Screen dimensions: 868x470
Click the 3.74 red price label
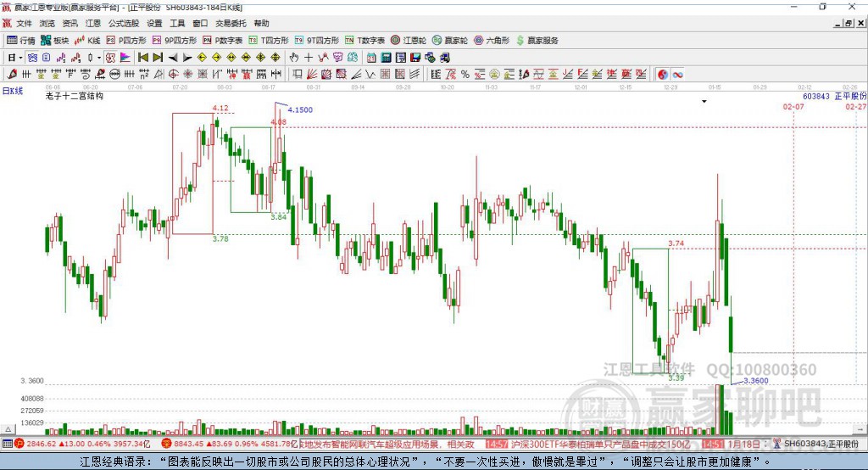(x=676, y=243)
